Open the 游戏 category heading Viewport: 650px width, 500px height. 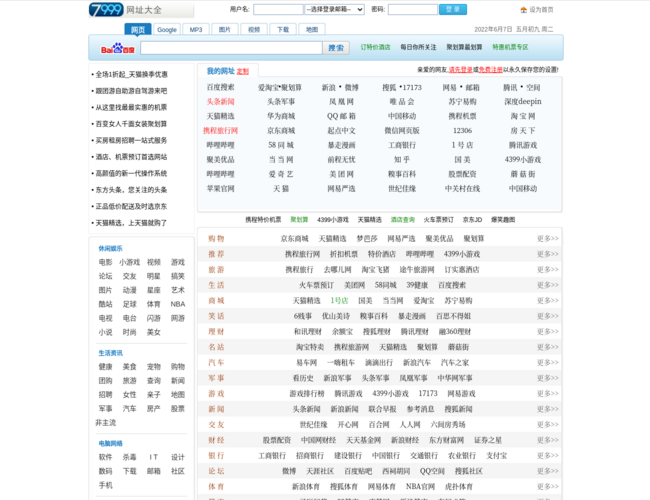(x=216, y=393)
